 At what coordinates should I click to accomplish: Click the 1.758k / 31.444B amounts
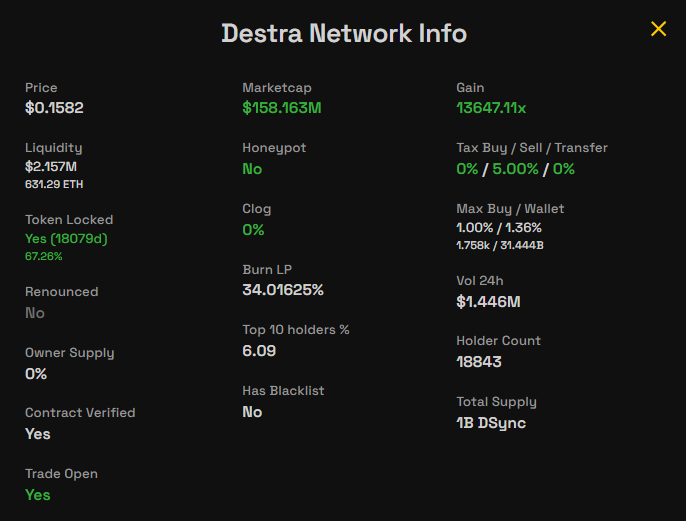point(499,245)
